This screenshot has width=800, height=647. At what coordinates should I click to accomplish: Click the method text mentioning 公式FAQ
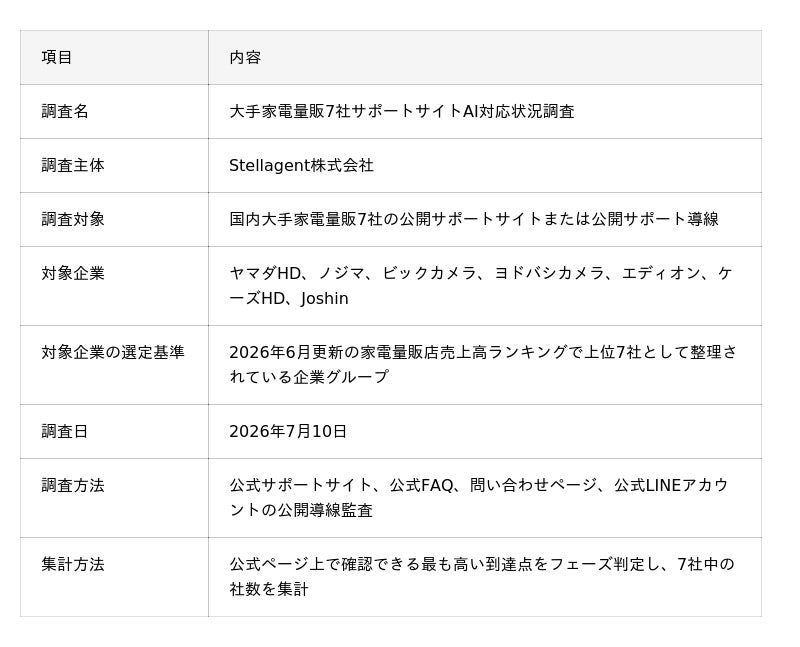479,497
